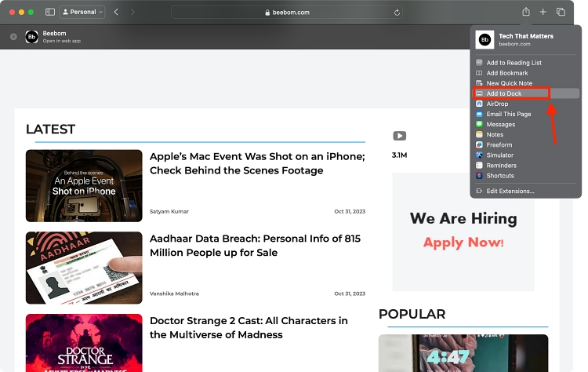588x372 pixels.
Task: Click the 3.1M subscriber count
Action: coord(399,155)
